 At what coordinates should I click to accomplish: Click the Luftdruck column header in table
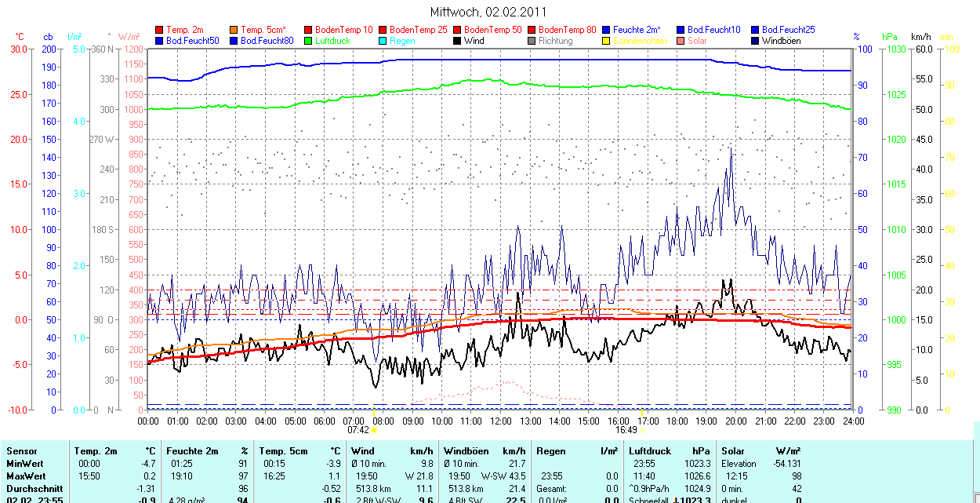click(649, 451)
